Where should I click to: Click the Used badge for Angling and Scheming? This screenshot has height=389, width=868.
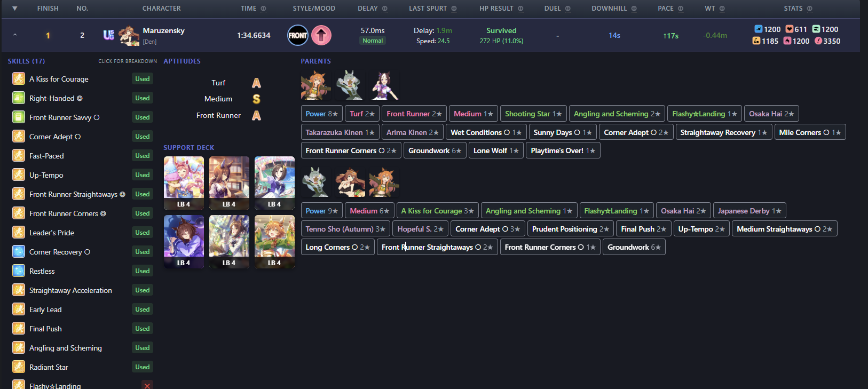tap(143, 348)
